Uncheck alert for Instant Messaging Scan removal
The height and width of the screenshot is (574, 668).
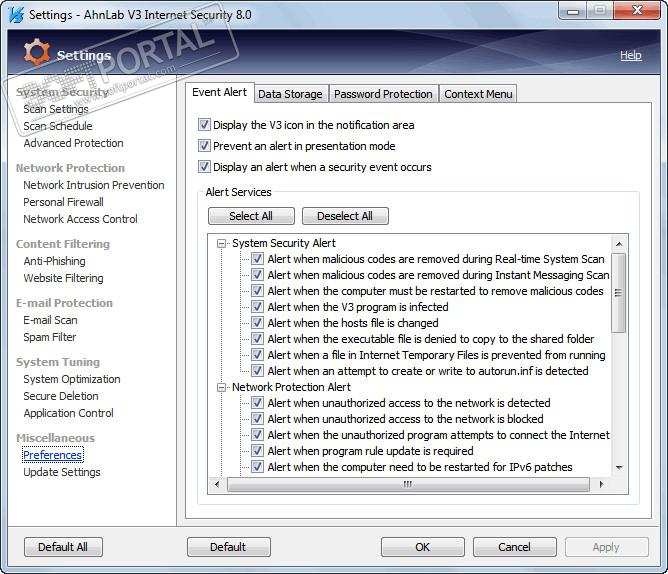point(257,274)
